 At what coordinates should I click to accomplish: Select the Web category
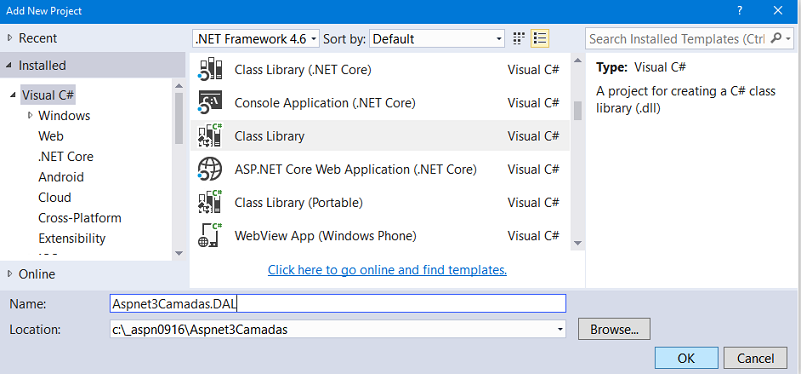tap(51, 136)
